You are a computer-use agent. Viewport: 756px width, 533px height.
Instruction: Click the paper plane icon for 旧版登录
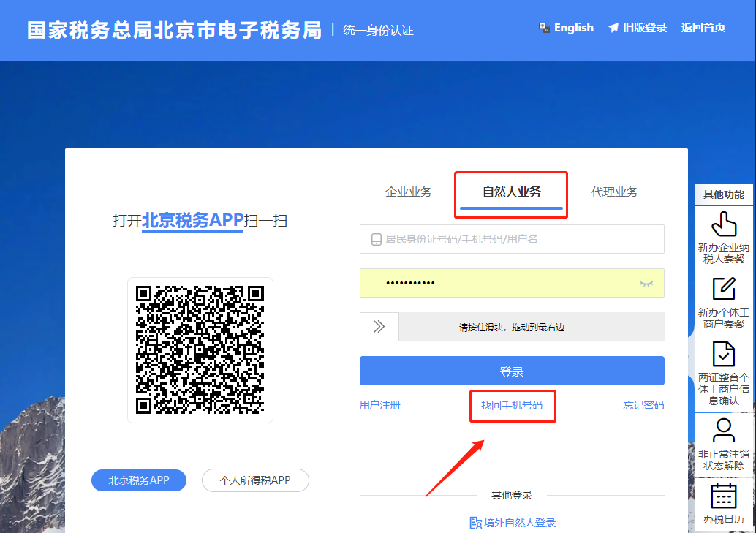(x=613, y=28)
